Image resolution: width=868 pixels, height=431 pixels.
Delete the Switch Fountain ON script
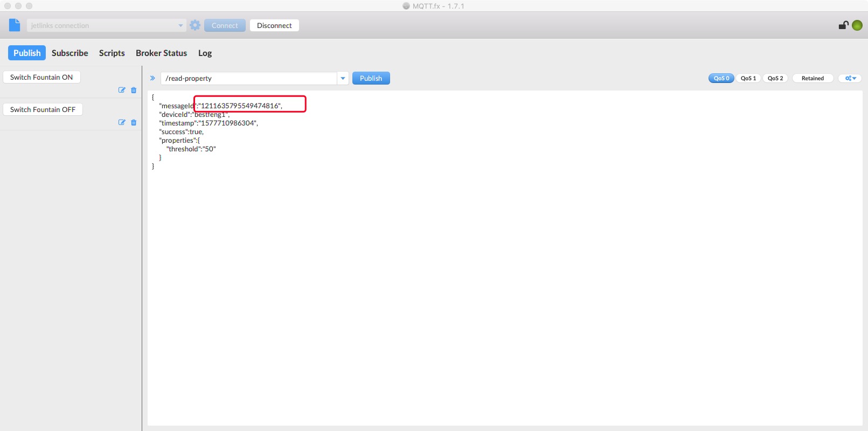(x=134, y=90)
